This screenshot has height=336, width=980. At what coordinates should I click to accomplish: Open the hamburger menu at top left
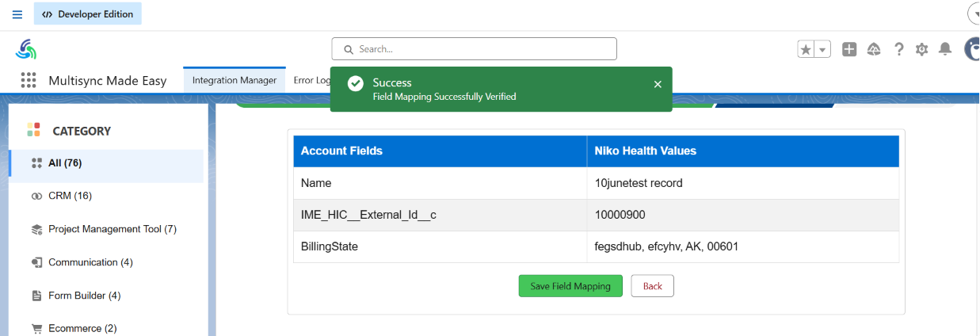coord(17,13)
